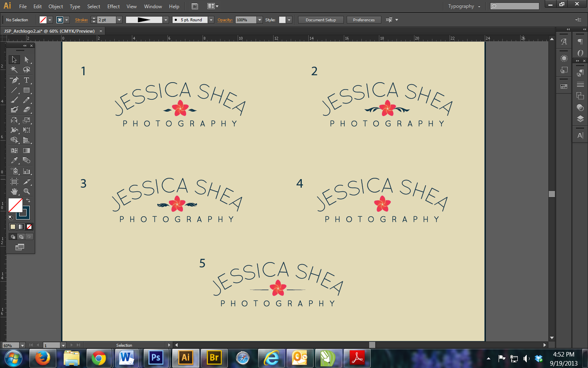Image resolution: width=588 pixels, height=368 pixels.
Task: Open the Arrange Documents dropdown
Action: point(213,6)
